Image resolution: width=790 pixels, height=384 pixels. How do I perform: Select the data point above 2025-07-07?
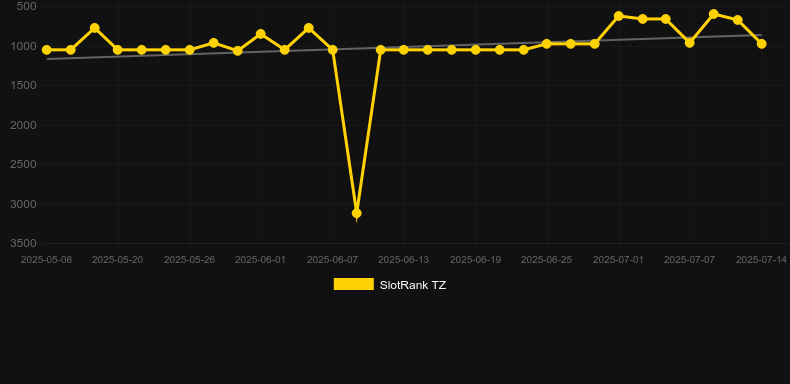click(x=690, y=43)
